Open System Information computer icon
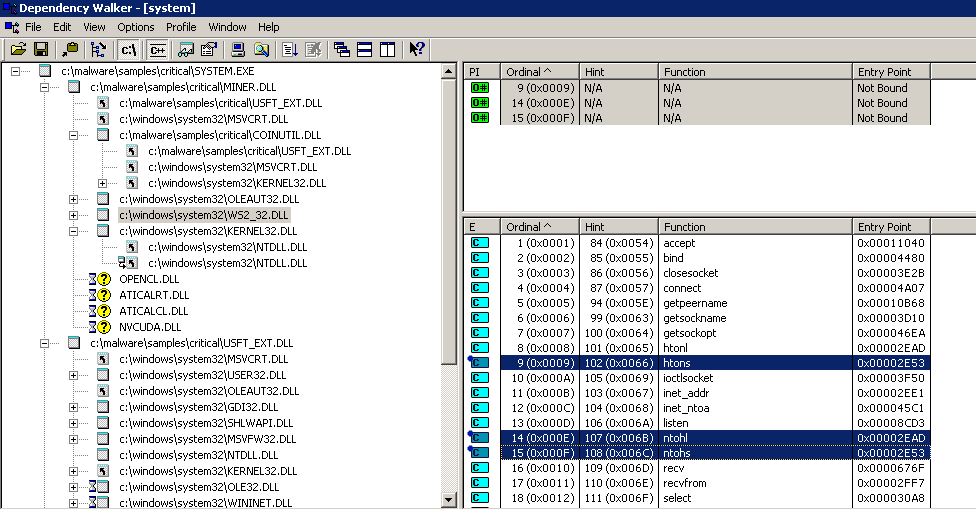The image size is (976, 509). pyautogui.click(x=238, y=50)
